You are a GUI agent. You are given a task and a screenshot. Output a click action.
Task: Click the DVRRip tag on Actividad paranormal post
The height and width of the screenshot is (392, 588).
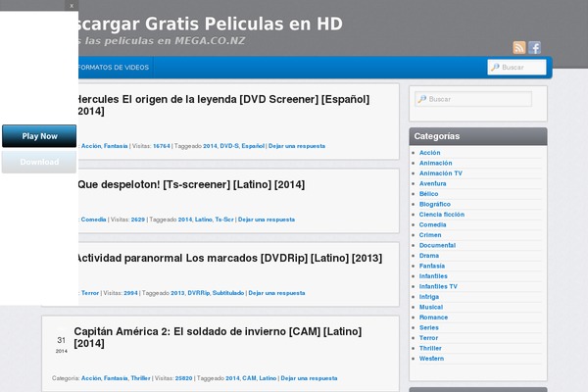(x=198, y=293)
